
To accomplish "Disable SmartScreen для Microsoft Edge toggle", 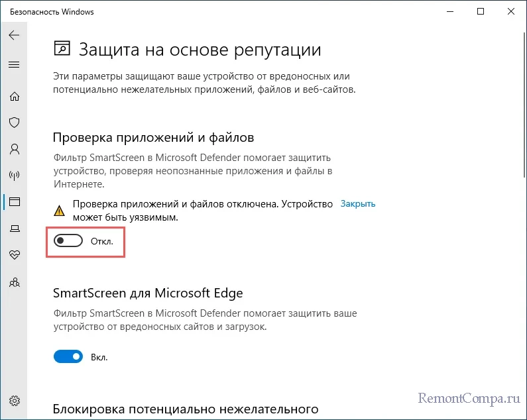I will point(68,356).
